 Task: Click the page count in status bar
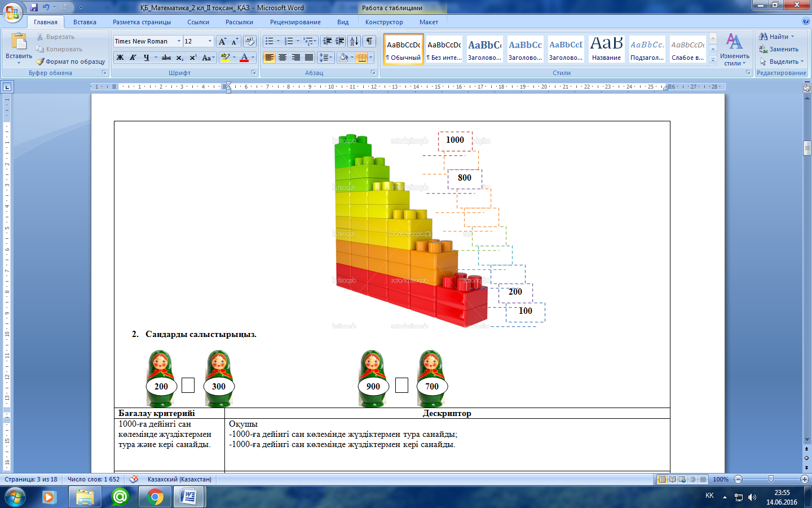click(x=31, y=479)
